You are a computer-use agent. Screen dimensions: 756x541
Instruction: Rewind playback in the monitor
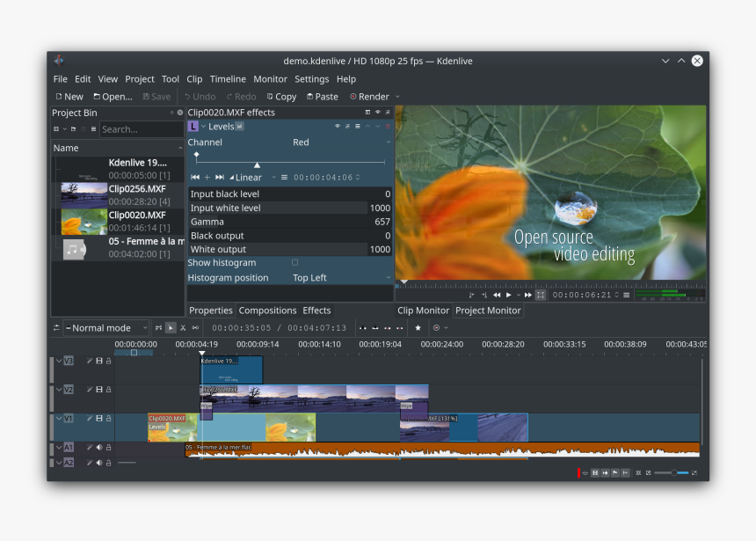tap(497, 295)
